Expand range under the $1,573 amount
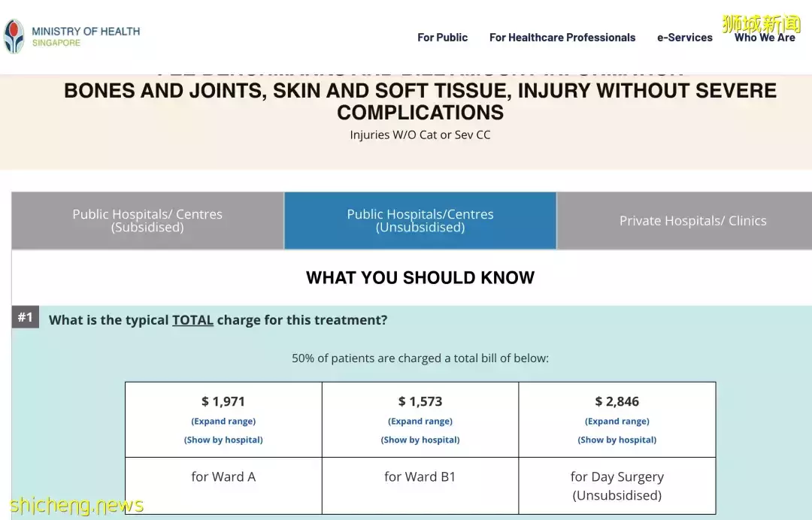Image resolution: width=812 pixels, height=520 pixels. [420, 422]
